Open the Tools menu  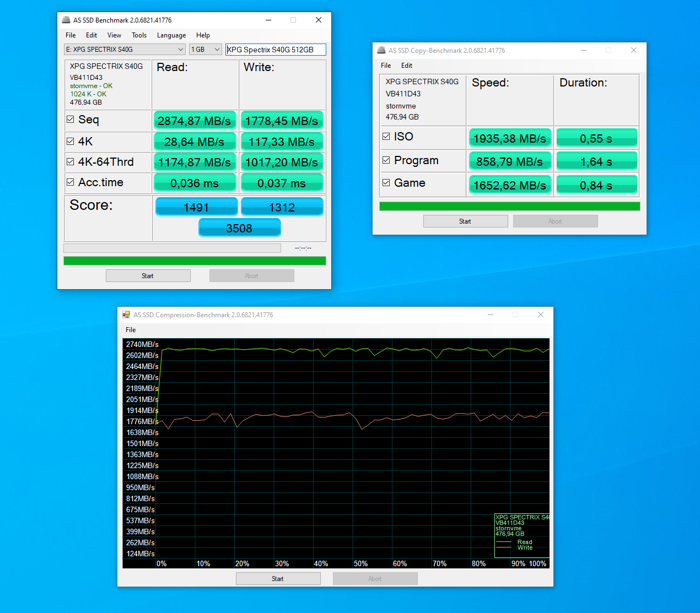pos(139,35)
